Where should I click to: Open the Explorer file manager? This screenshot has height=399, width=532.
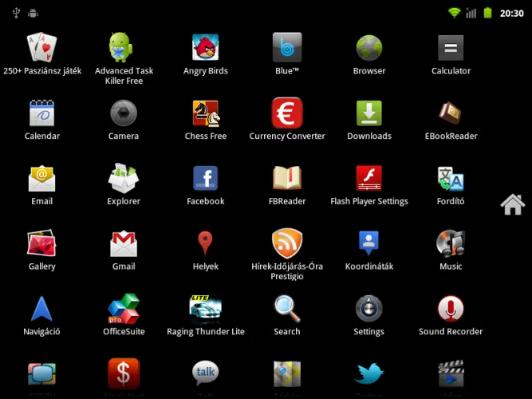[124, 178]
